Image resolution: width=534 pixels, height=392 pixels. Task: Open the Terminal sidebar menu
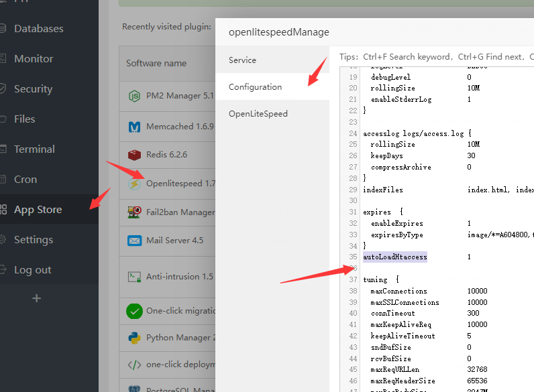click(x=34, y=149)
